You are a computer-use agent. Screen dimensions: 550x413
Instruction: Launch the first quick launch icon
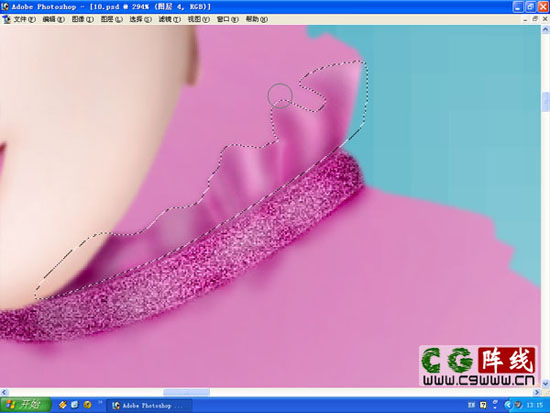pyautogui.click(x=63, y=405)
